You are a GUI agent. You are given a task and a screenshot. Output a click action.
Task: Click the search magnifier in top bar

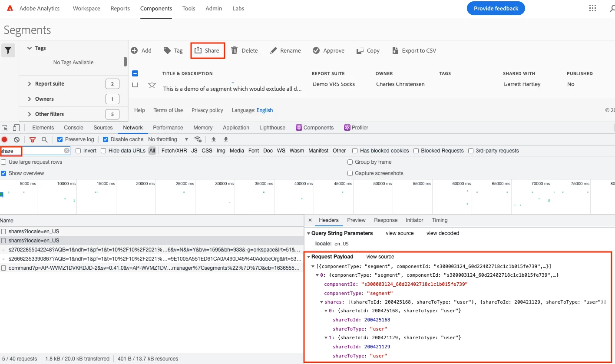[x=612, y=8]
